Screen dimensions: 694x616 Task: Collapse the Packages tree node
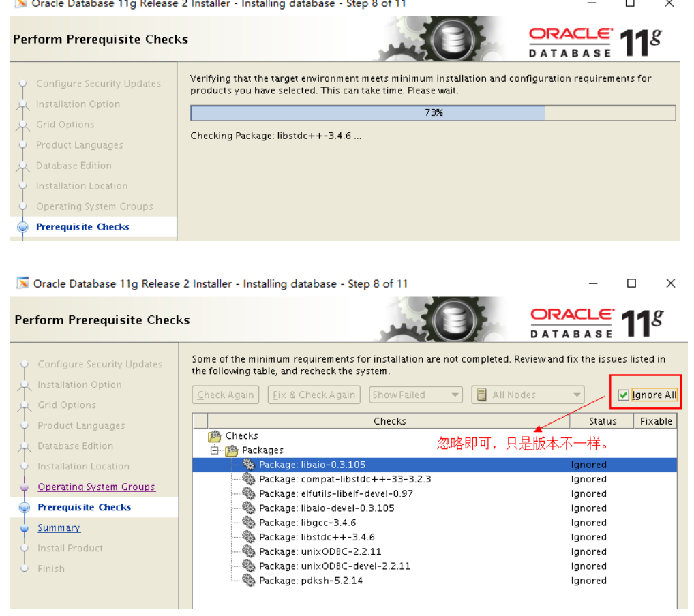(x=215, y=450)
